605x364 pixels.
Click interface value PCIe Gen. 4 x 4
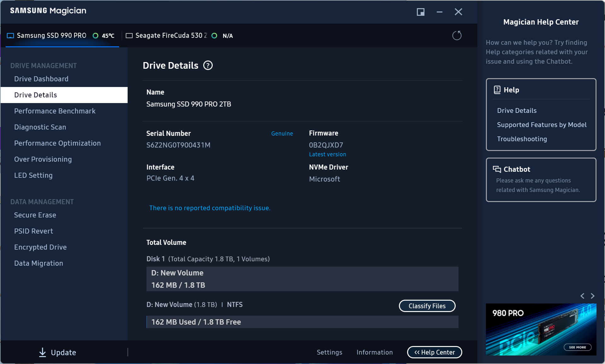point(170,178)
